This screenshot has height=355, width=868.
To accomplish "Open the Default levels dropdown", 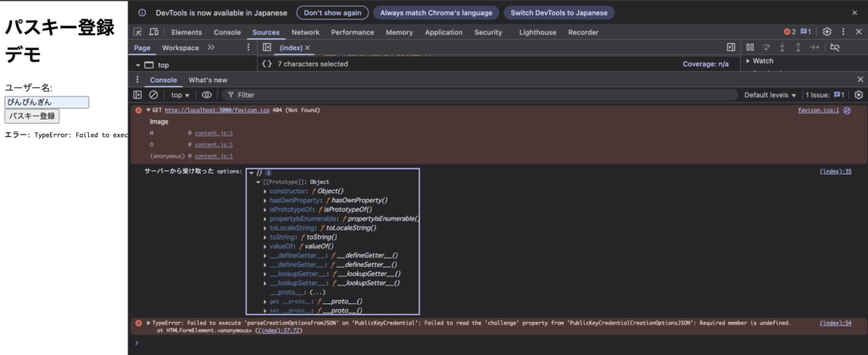I will [771, 96].
